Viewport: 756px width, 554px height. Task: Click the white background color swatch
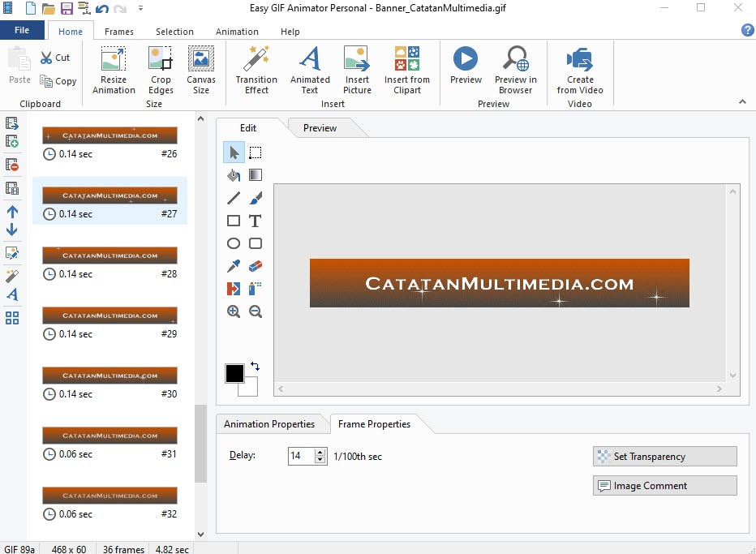(x=251, y=389)
